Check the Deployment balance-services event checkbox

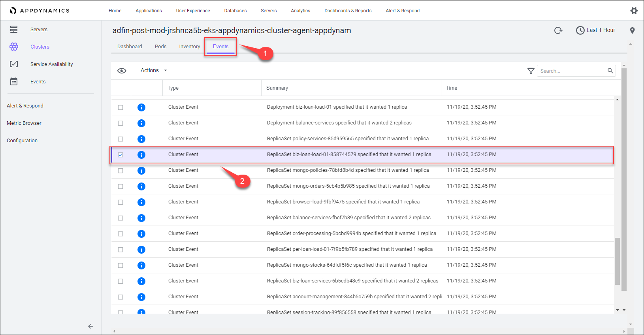point(121,123)
